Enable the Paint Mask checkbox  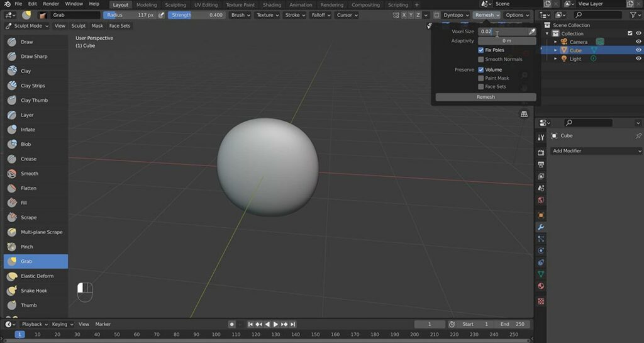pos(481,78)
